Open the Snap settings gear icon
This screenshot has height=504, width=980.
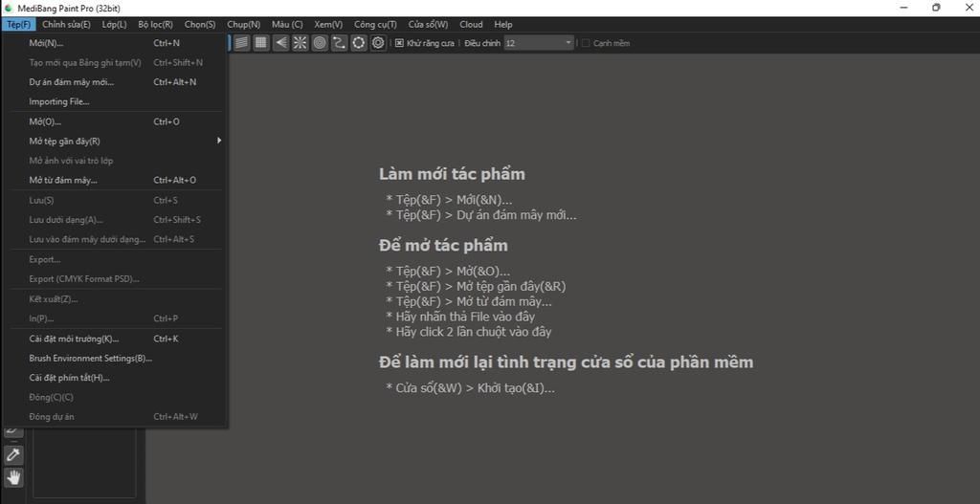(377, 42)
